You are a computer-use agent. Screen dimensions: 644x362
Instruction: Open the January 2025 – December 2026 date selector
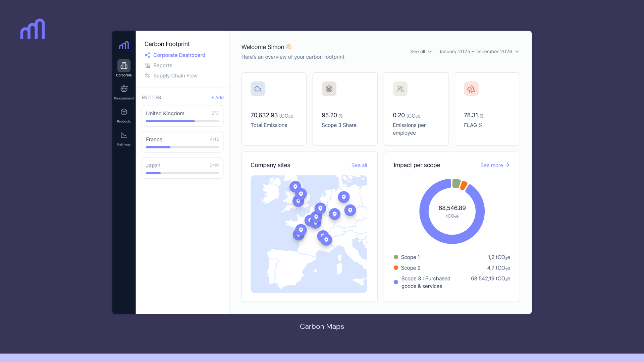[x=479, y=51]
